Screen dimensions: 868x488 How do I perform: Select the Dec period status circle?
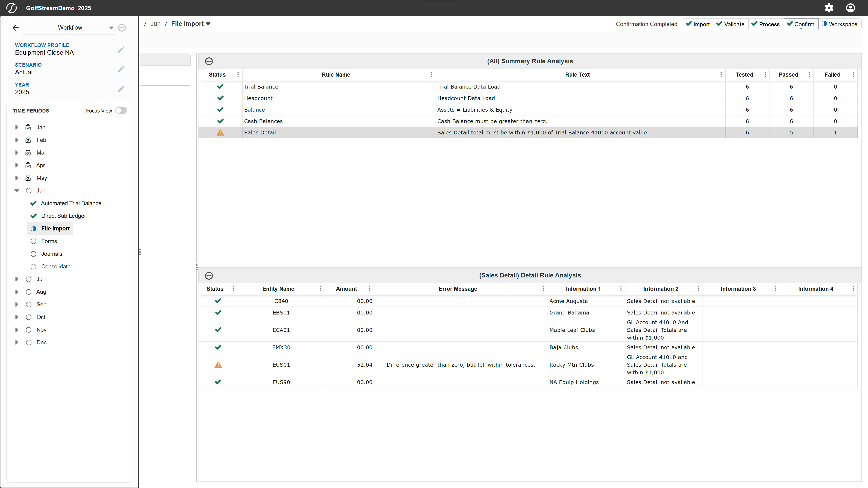29,343
